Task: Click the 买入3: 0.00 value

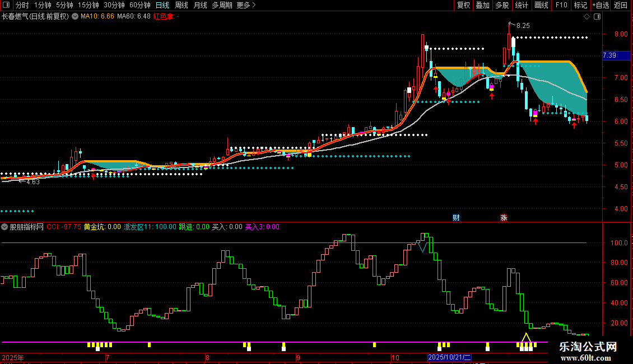Action: pyautogui.click(x=262, y=227)
